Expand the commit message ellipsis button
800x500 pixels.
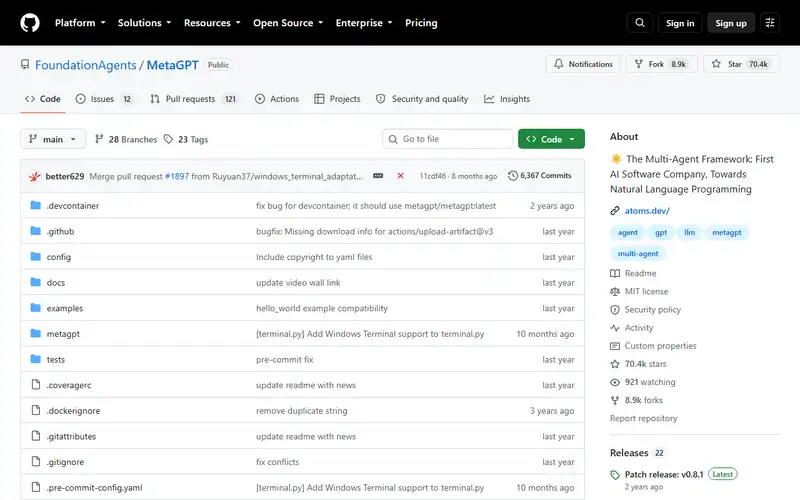click(x=378, y=176)
